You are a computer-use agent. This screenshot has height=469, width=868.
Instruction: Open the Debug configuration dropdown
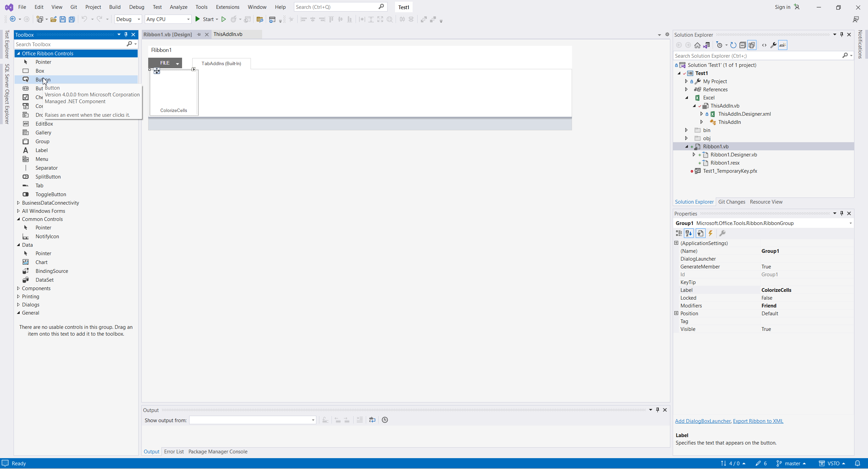click(x=128, y=19)
